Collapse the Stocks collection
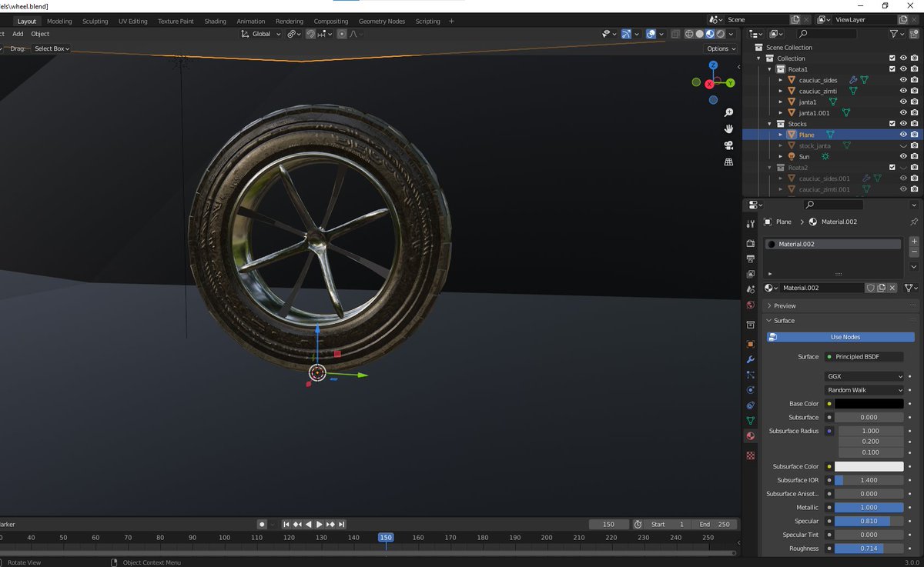This screenshot has height=567, width=924. (x=769, y=124)
